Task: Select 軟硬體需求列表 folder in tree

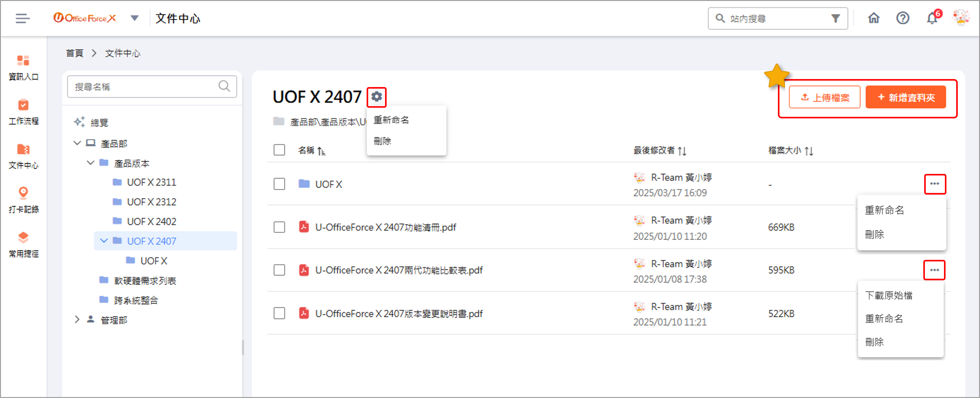Action: (145, 281)
